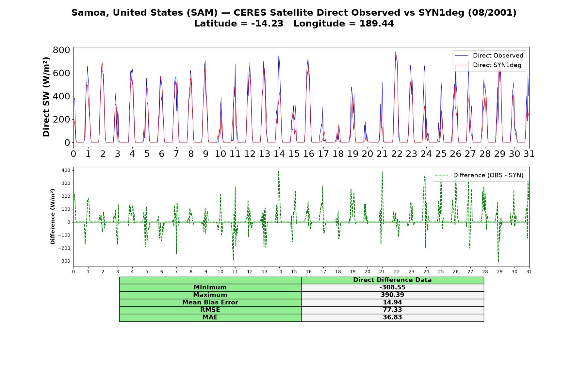Viewport: 588px width, 392px height.
Task: Click the red line swatch in legend
Action: coord(462,65)
